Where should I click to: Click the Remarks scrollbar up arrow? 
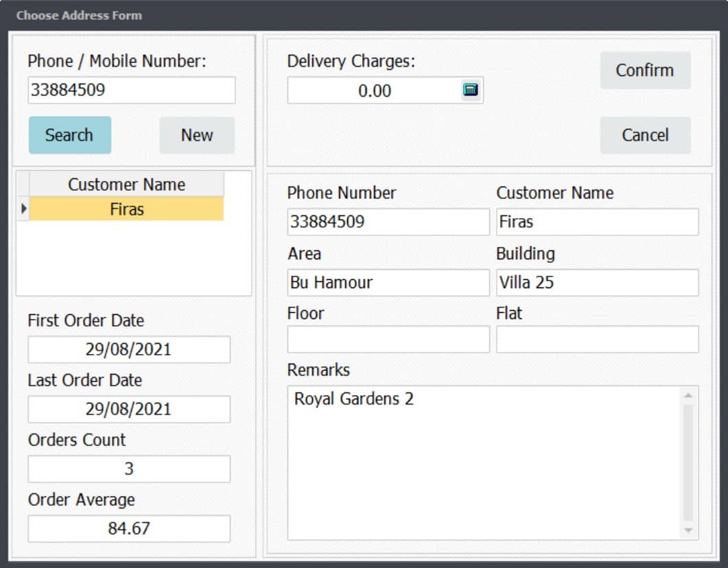(x=688, y=395)
